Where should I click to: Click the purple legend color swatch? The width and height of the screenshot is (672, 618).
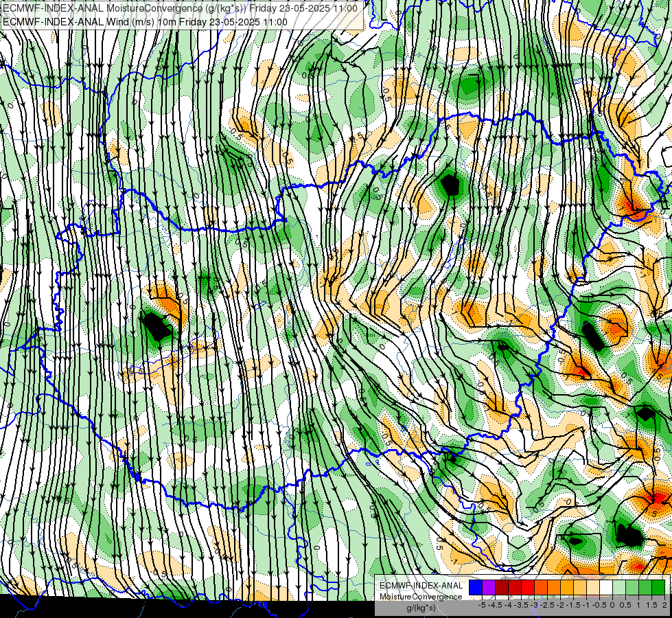coord(489,588)
